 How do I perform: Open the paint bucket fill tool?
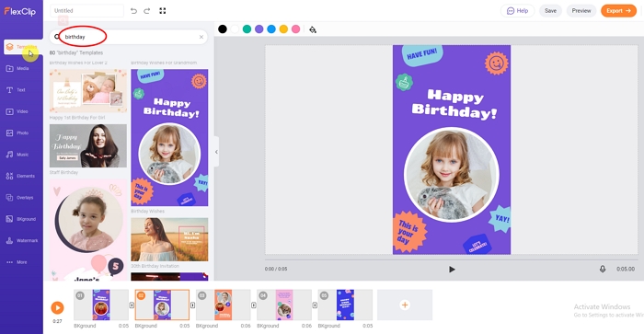313,29
